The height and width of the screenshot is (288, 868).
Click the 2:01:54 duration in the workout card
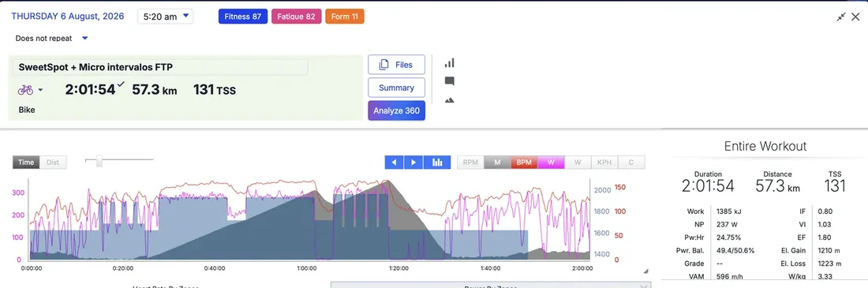(x=90, y=89)
